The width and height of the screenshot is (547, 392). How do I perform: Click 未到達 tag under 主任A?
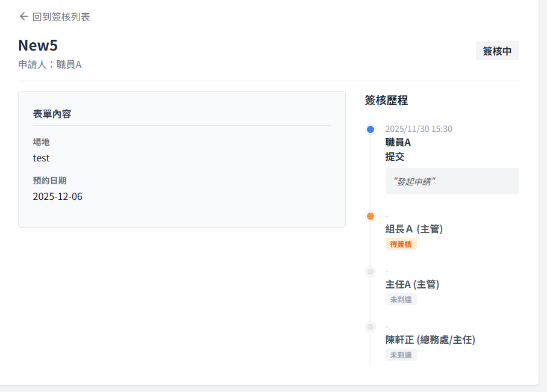pos(401,299)
